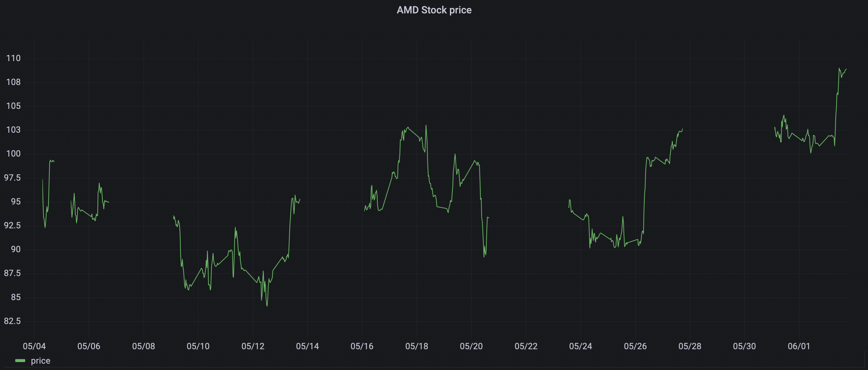This screenshot has height=370, width=868.
Task: Click the 05/26 date label on the time axis
Action: pyautogui.click(x=635, y=346)
